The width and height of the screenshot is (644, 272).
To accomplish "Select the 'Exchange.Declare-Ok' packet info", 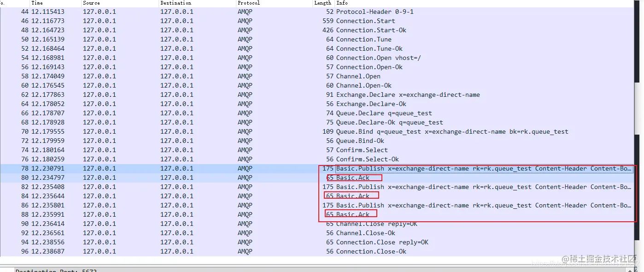I will coord(371,104).
